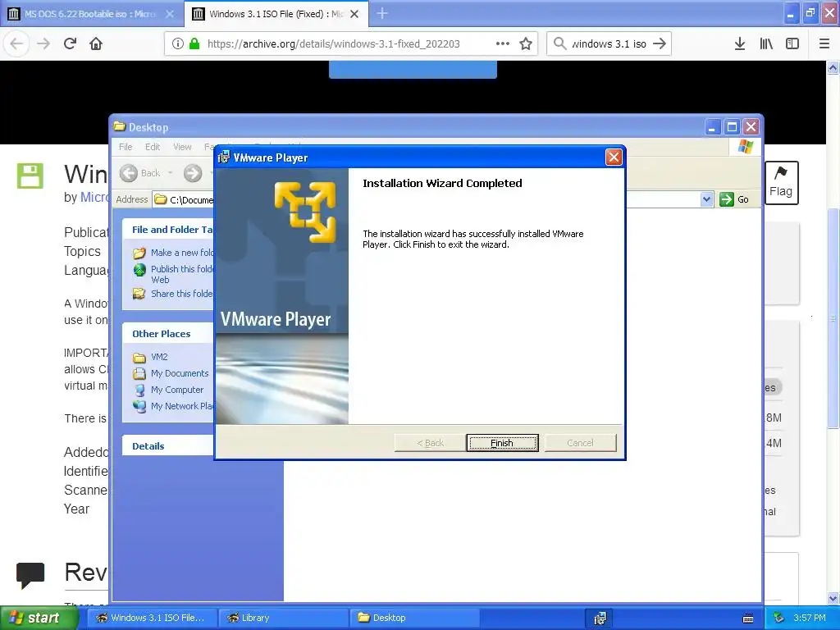
Task: Click Finish in the VMware Player wizard
Action: 502,442
